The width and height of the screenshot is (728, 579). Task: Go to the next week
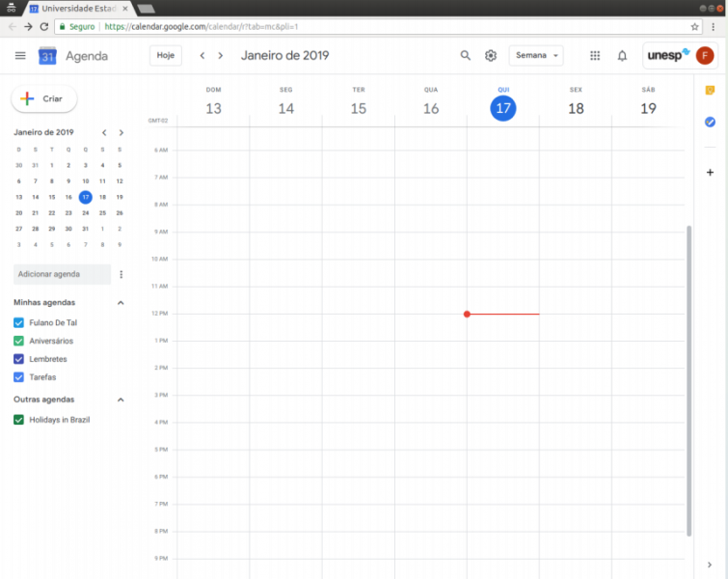[x=221, y=56]
